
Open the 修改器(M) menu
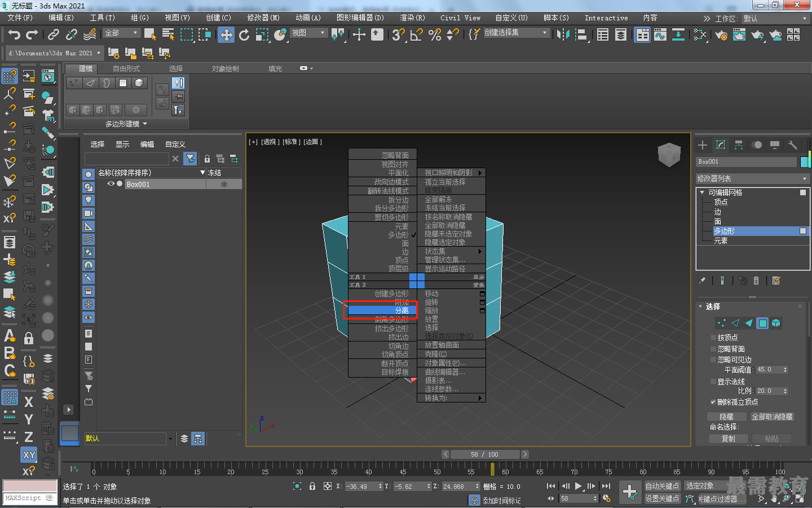point(263,18)
